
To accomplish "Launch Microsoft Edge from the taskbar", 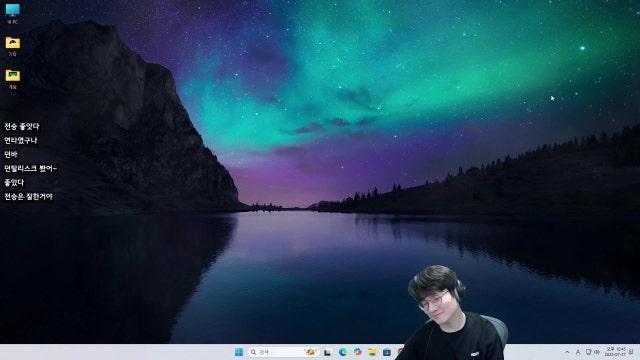I will (343, 352).
